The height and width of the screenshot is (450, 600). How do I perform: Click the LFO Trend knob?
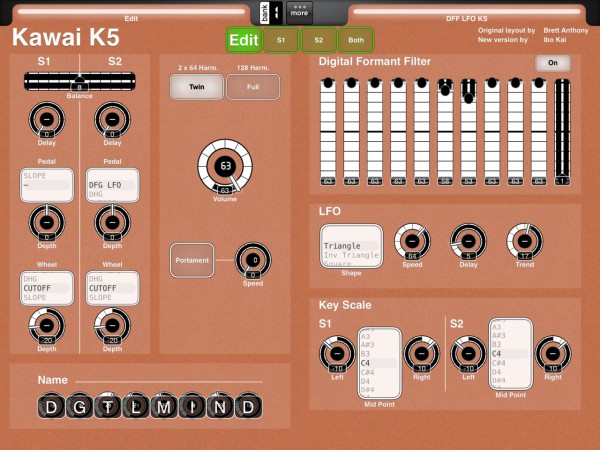coord(525,241)
